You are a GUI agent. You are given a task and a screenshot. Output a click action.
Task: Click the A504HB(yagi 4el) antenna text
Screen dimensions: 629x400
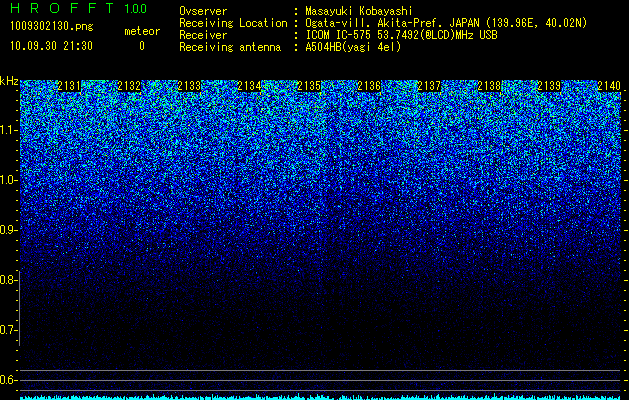point(353,47)
